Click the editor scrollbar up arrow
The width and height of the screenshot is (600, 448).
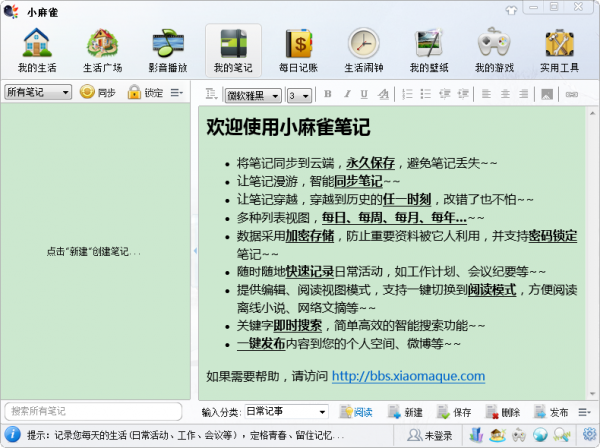(x=592, y=113)
